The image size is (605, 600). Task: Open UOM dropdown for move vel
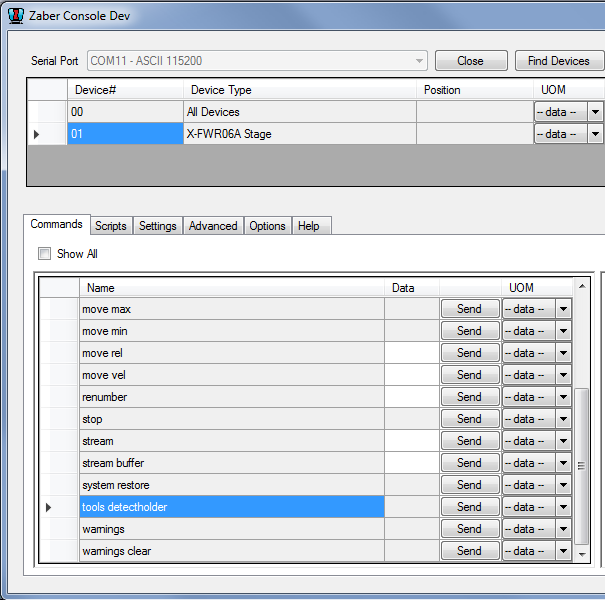(563, 375)
